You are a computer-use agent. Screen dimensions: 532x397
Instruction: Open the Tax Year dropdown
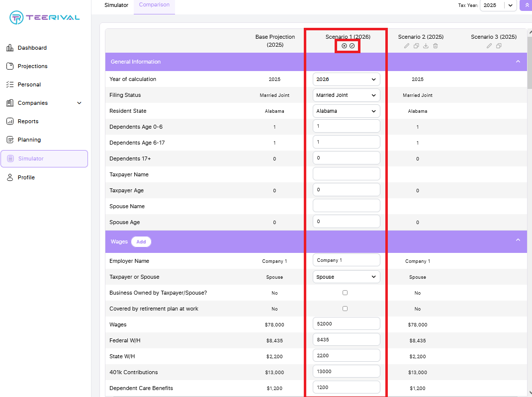click(x=498, y=5)
